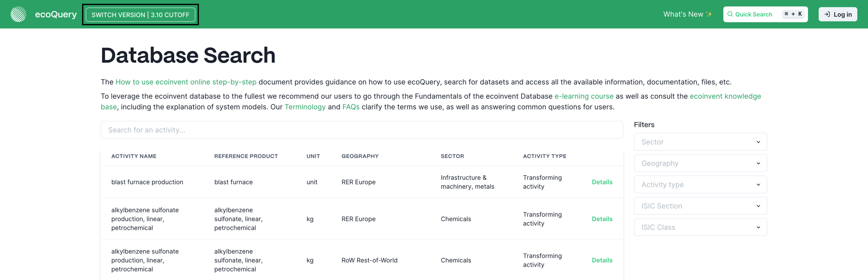Click SWITCH VERSION 3.10 CUTOFF
The height and width of the screenshot is (280, 868).
140,14
